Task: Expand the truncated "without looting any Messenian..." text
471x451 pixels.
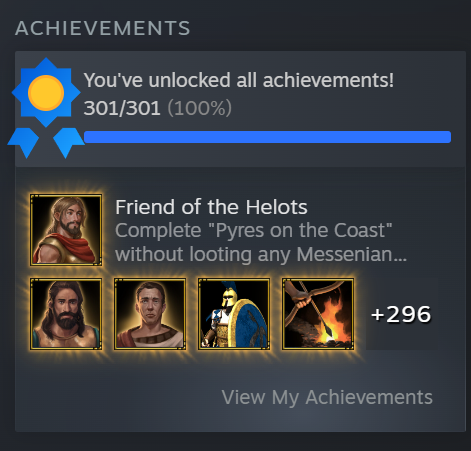Action: click(x=261, y=254)
